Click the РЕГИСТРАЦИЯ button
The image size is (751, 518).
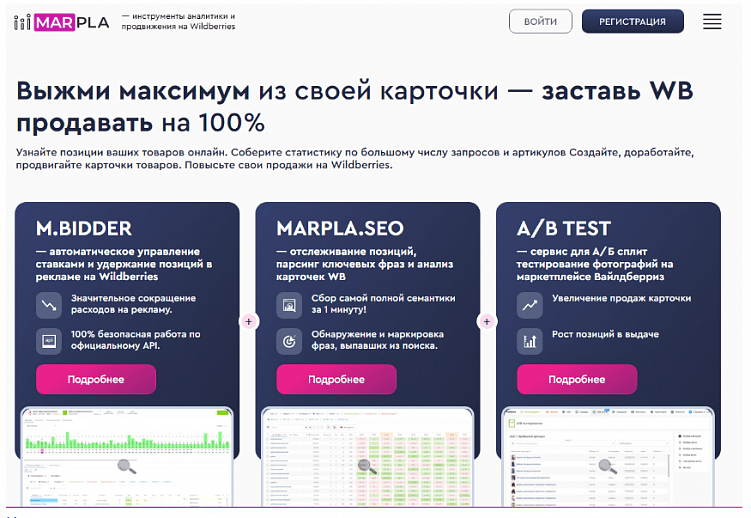tap(632, 22)
